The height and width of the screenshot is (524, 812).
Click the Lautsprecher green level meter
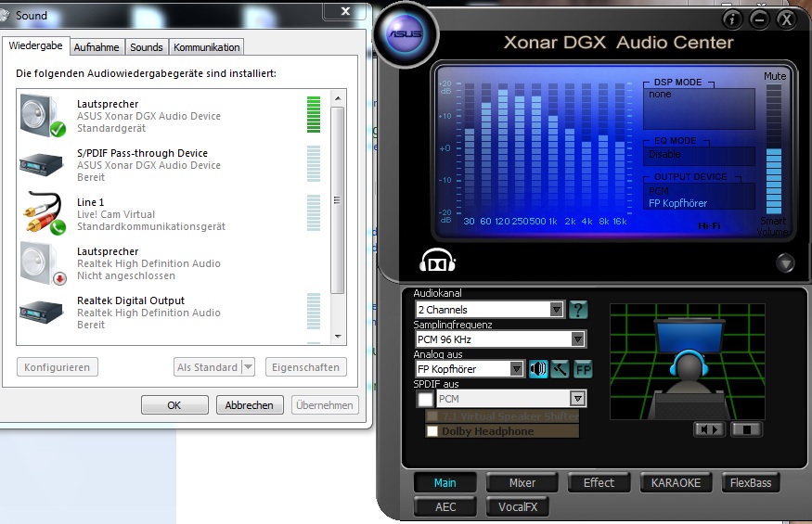coord(314,114)
